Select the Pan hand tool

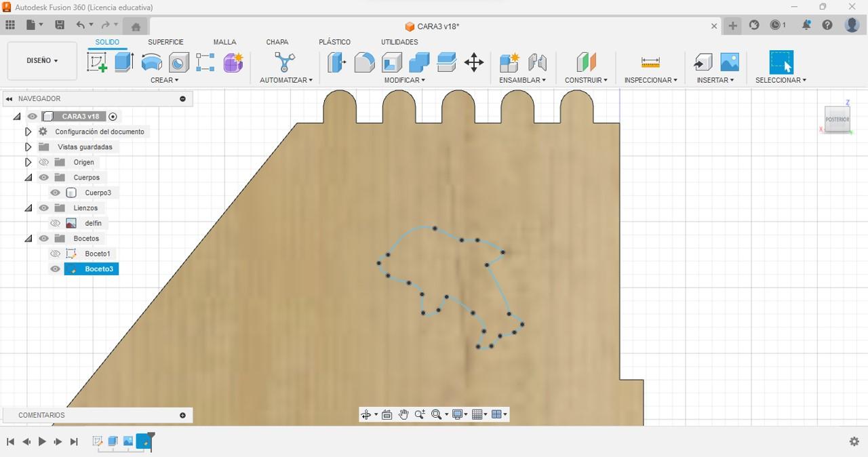(403, 414)
